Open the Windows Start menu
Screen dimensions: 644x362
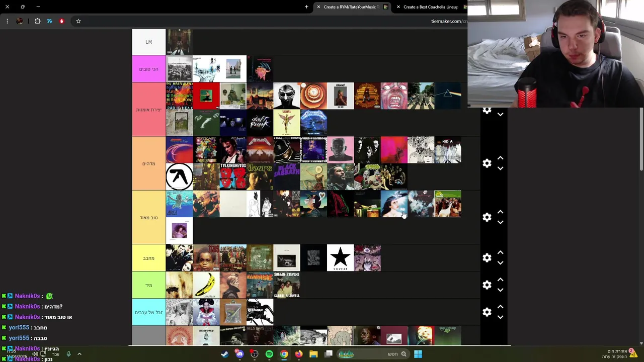[418, 354]
